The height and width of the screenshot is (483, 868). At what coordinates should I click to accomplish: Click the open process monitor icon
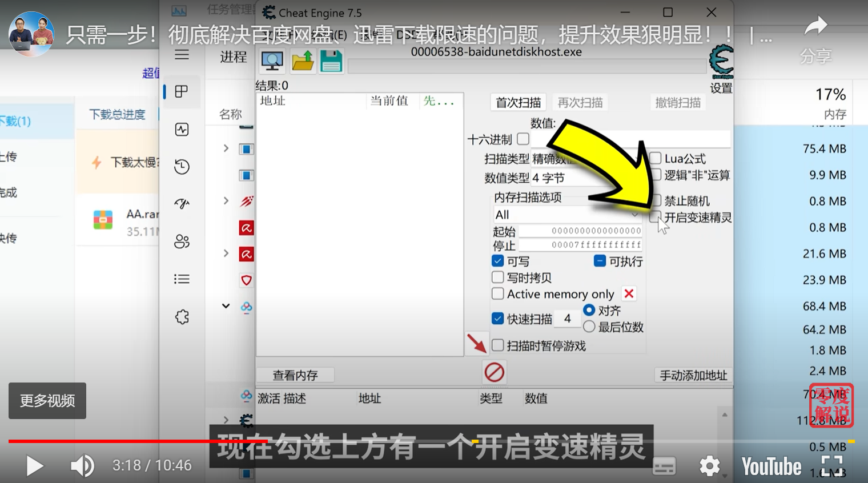272,61
